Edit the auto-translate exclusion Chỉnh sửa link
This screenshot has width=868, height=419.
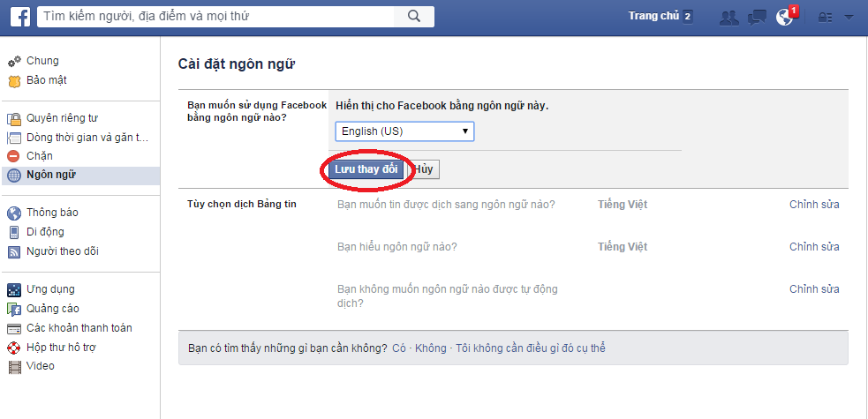pyautogui.click(x=814, y=289)
